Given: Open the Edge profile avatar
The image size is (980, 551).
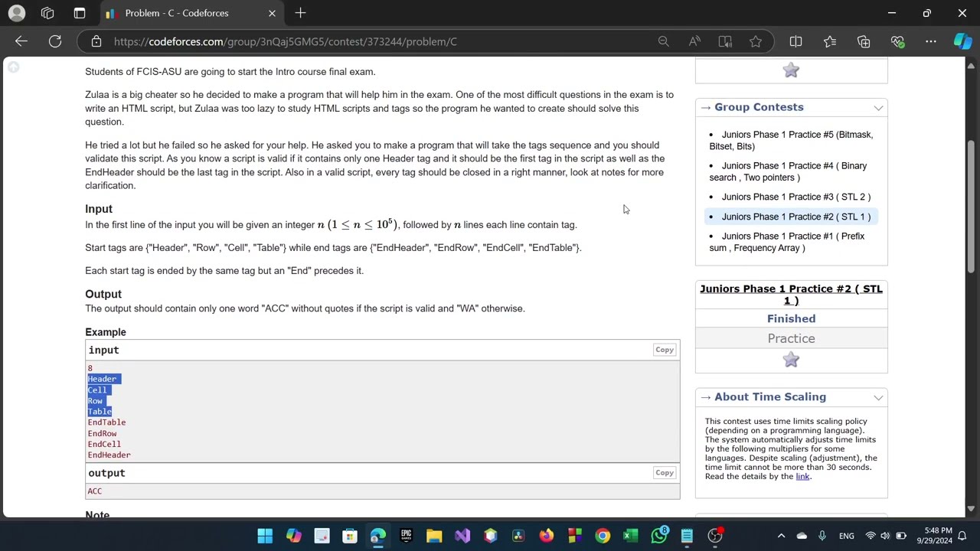Looking at the screenshot, I should (x=16, y=13).
